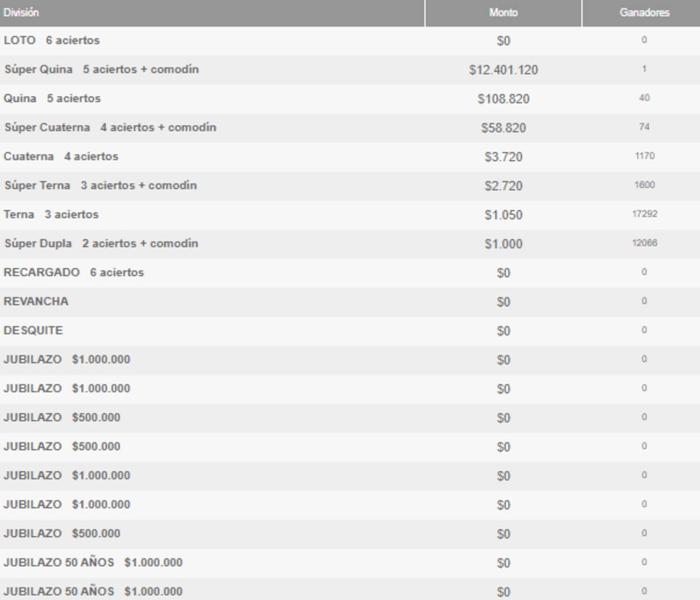700x600 pixels.
Task: Click the $108.820 amount
Action: tap(503, 99)
